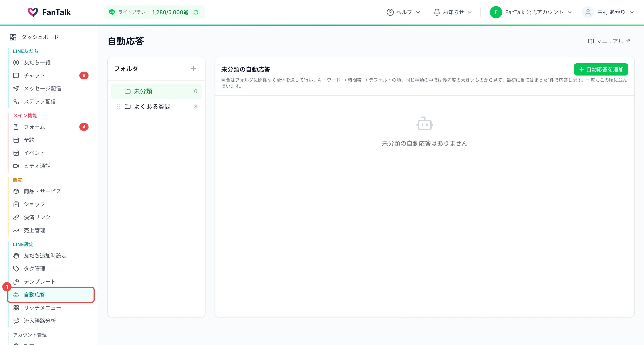Click the 予約 calendar icon

[x=16, y=140]
